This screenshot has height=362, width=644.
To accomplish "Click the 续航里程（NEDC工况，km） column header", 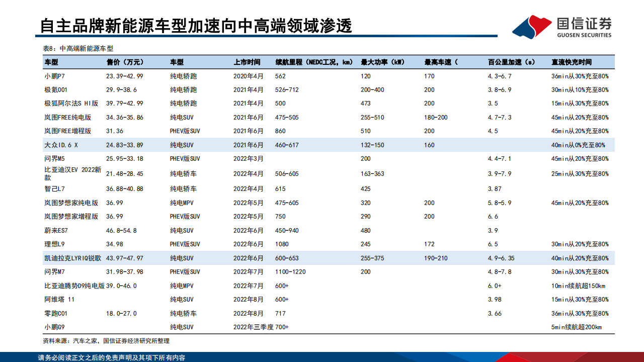I will pyautogui.click(x=314, y=62).
